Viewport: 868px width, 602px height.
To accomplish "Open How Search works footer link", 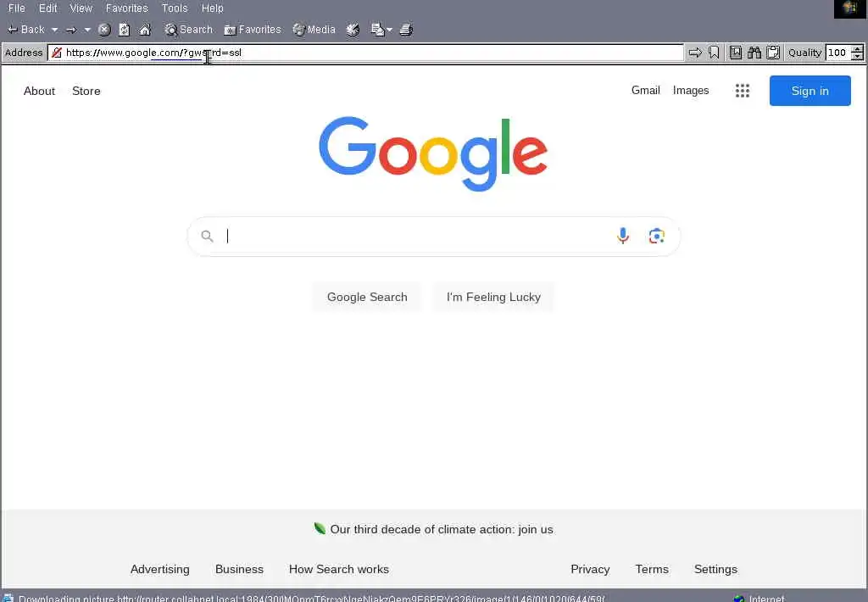I will [x=339, y=569].
